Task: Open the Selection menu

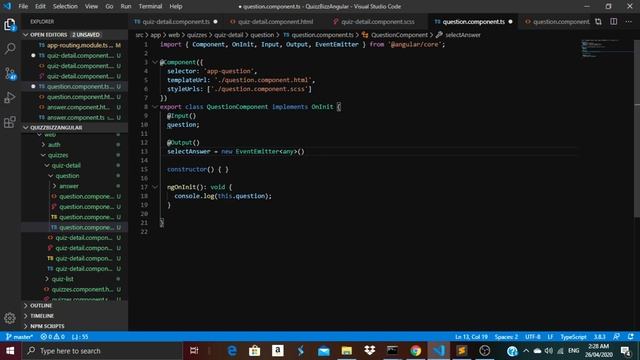Action: click(x=65, y=6)
